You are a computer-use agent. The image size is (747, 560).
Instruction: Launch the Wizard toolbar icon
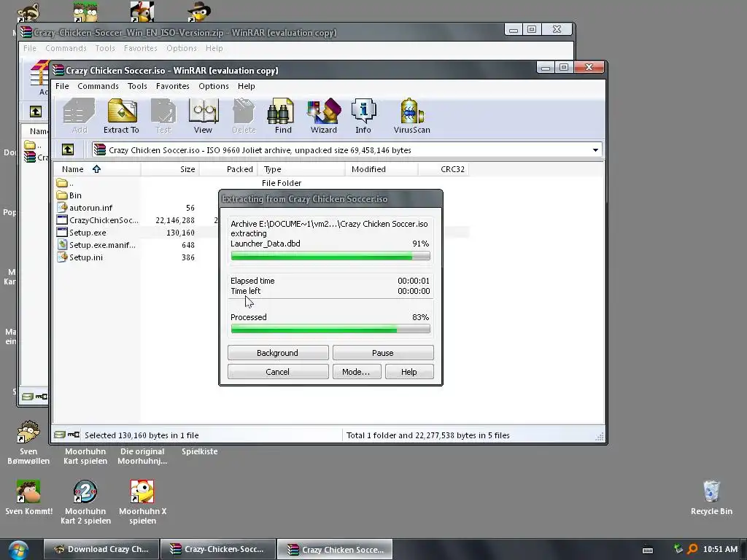[323, 116]
